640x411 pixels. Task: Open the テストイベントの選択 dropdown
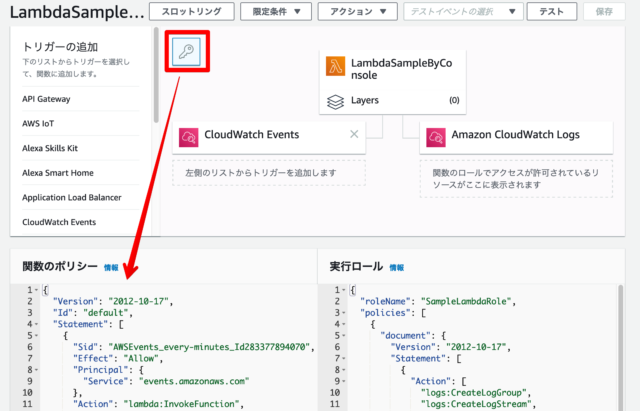[x=463, y=11]
